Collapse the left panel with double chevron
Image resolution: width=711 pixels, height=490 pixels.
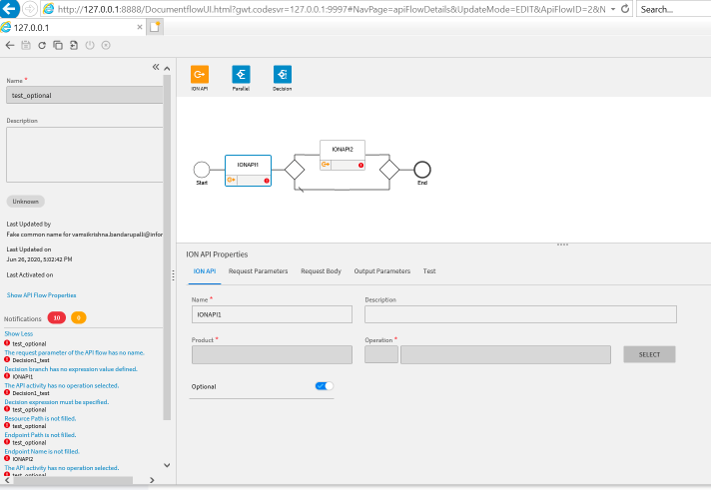155,67
